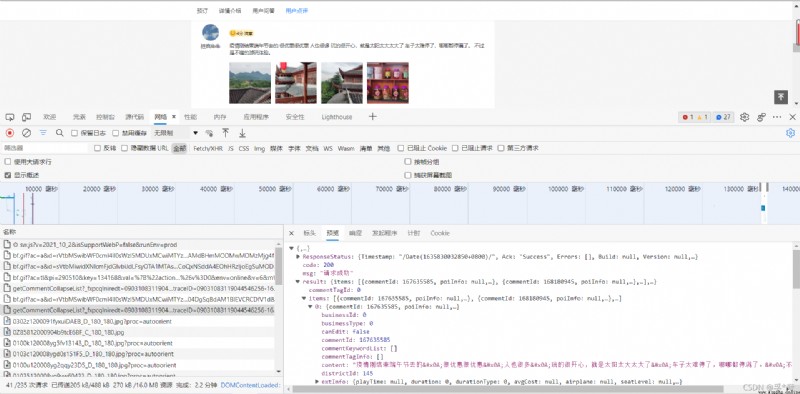Tick the 按帧分组 checkbox
The width and height of the screenshot is (800, 394).
[x=408, y=162]
